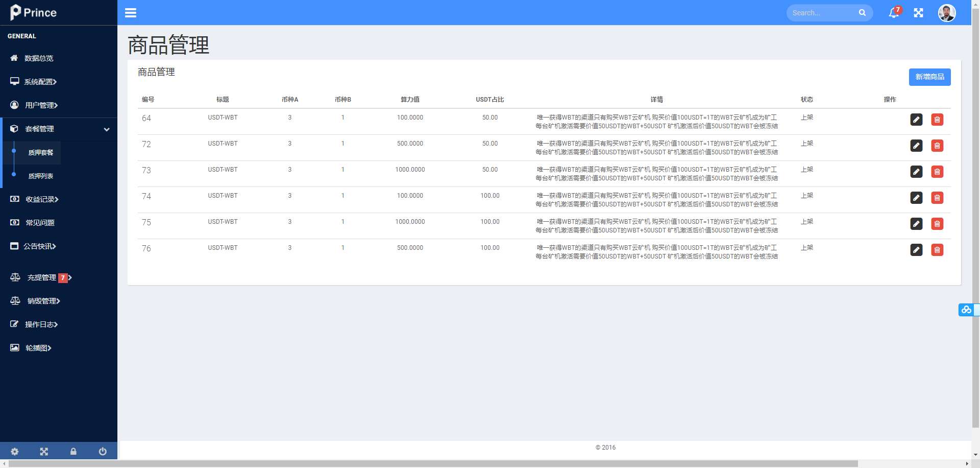This screenshot has width=980, height=468.
Task: Delete product row 72 with trash icon
Action: point(937,146)
